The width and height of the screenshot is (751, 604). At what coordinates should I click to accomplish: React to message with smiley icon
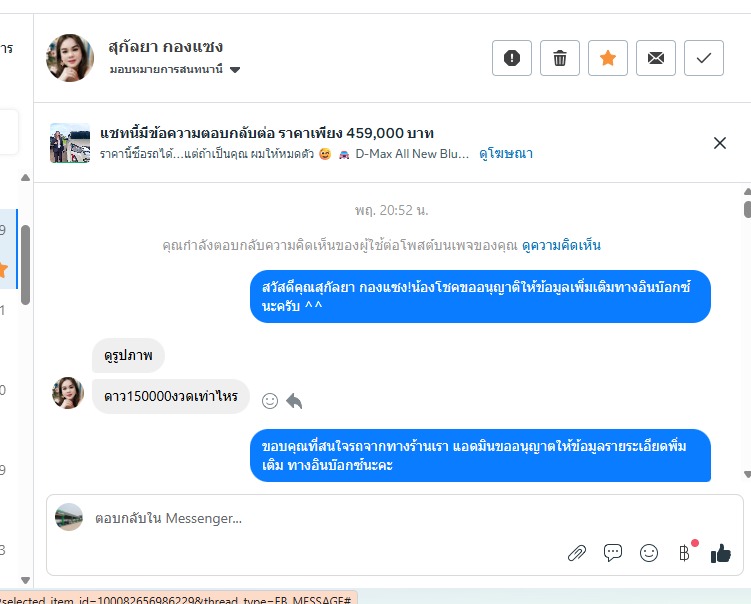(x=270, y=401)
